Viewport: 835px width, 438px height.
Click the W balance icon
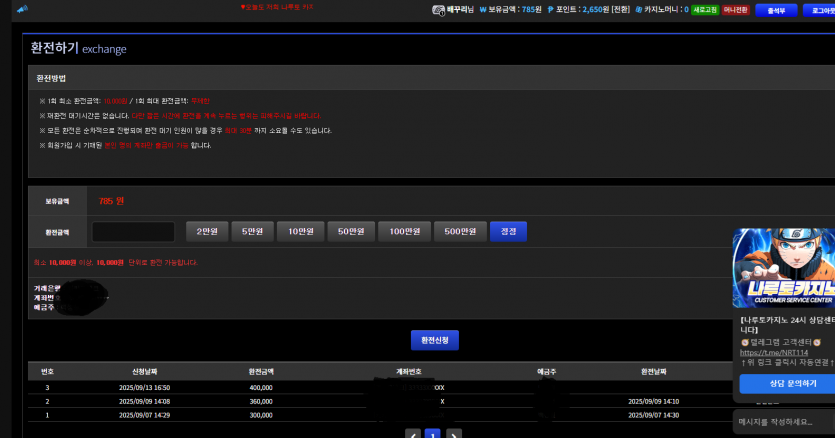[483, 10]
